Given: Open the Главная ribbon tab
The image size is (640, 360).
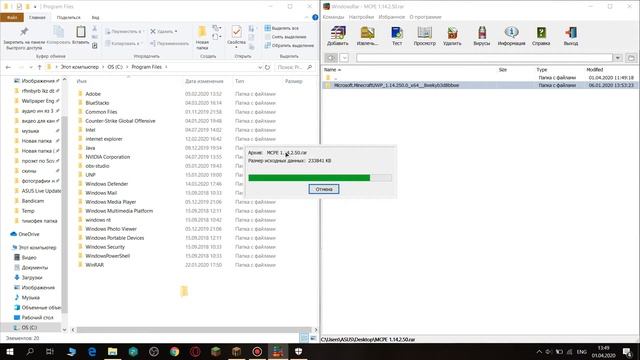Looking at the screenshot, I should [x=37, y=18].
